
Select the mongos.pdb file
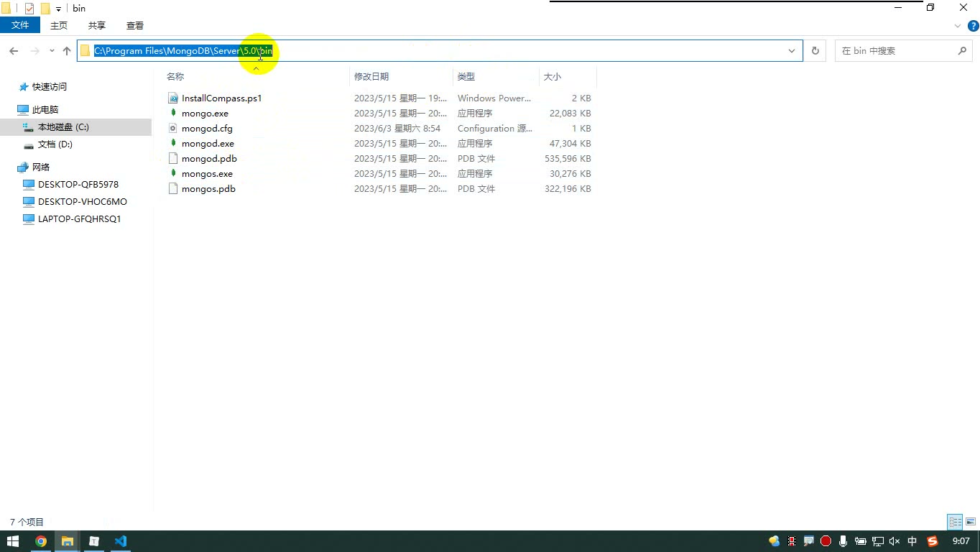[208, 189]
